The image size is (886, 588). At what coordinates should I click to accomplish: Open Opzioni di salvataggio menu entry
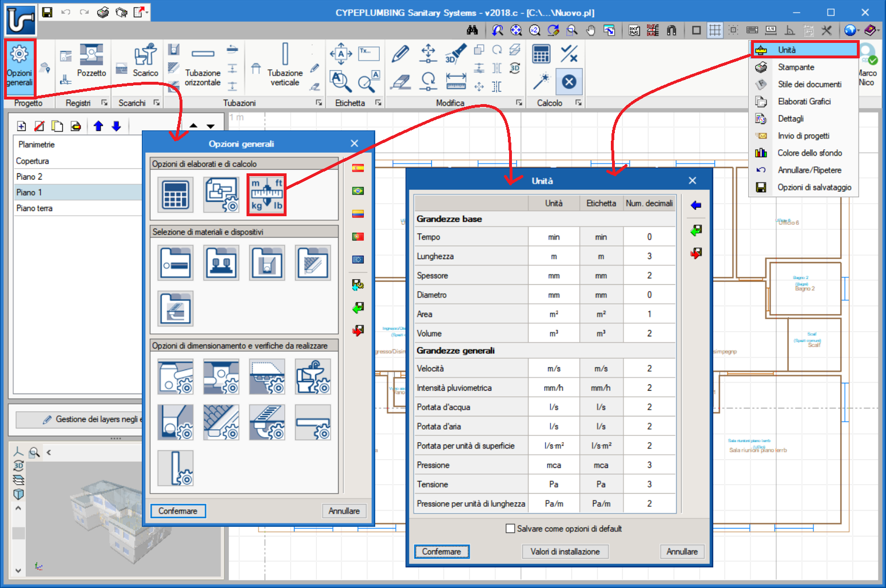804,188
